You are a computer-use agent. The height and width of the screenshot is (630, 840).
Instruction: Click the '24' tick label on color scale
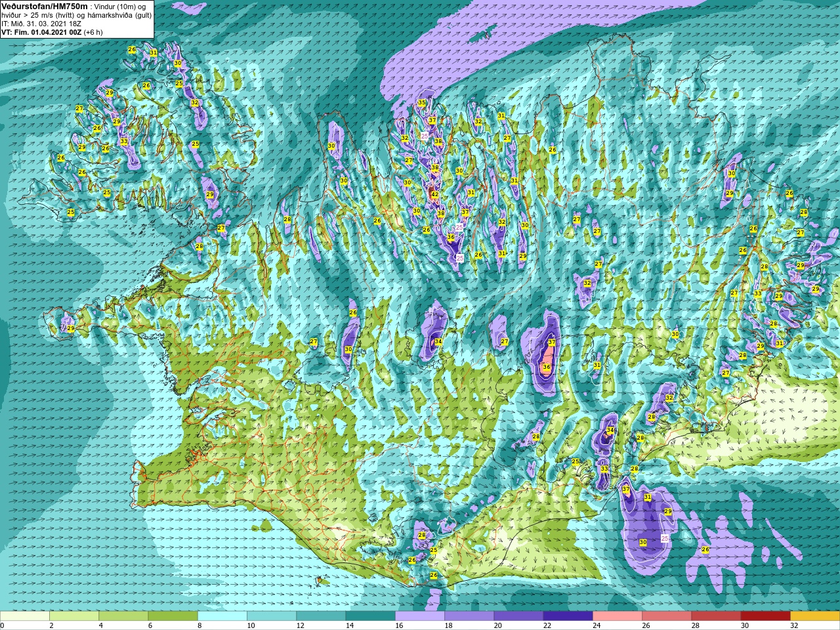(x=596, y=626)
